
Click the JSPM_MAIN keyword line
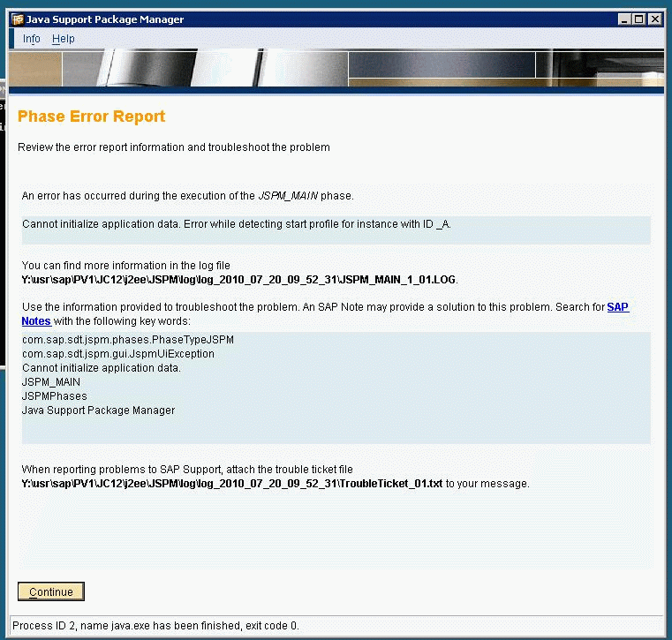click(x=51, y=382)
